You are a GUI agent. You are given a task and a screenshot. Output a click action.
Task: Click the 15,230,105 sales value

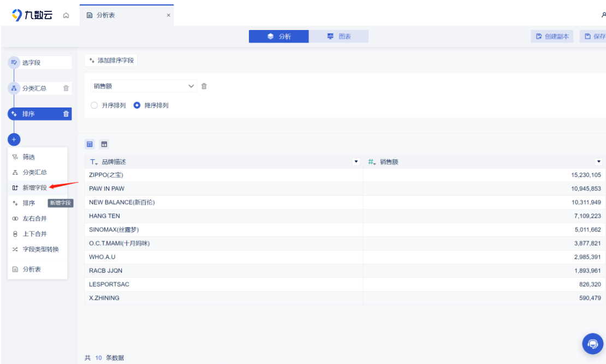586,175
